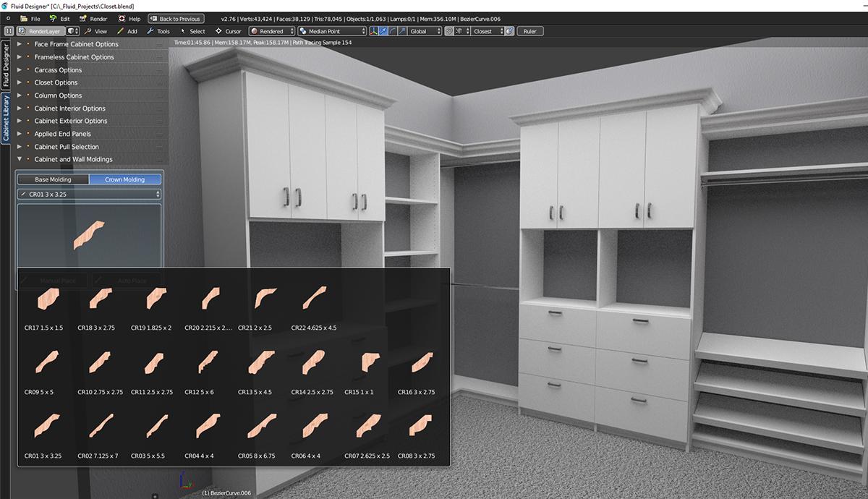Click the Back to Previous button
The height and width of the screenshot is (499, 868).
[x=176, y=18]
